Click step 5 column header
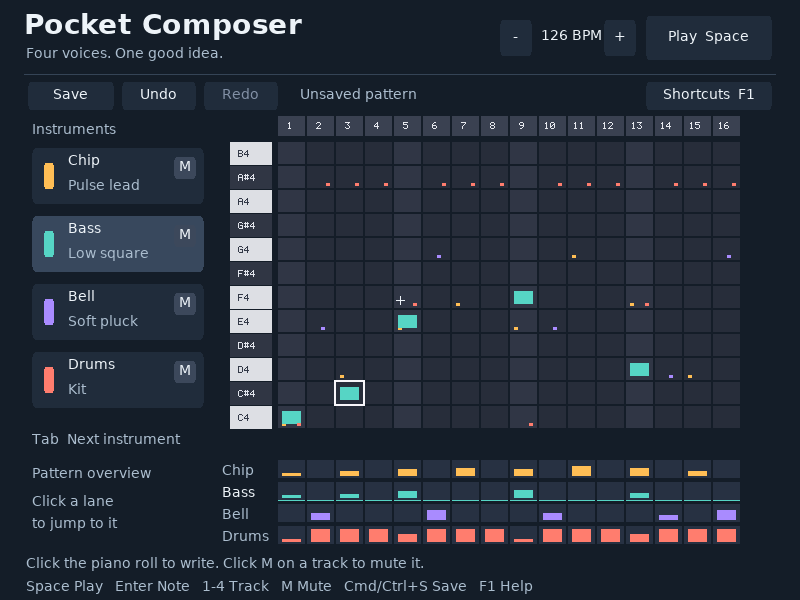Viewport: 800px width, 600px height. tap(407, 126)
